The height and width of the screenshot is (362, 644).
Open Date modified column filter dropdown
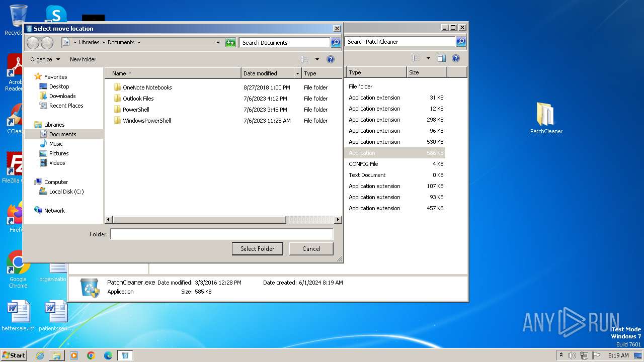[x=297, y=73]
